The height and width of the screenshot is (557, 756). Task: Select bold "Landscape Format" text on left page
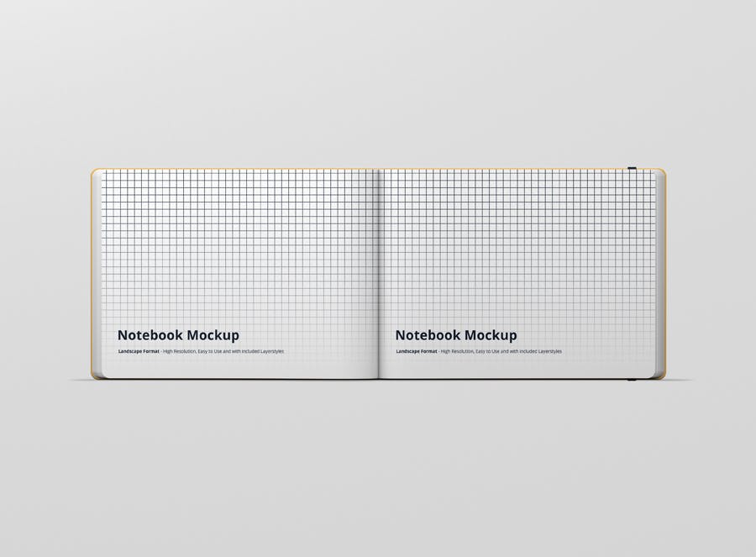click(x=139, y=351)
